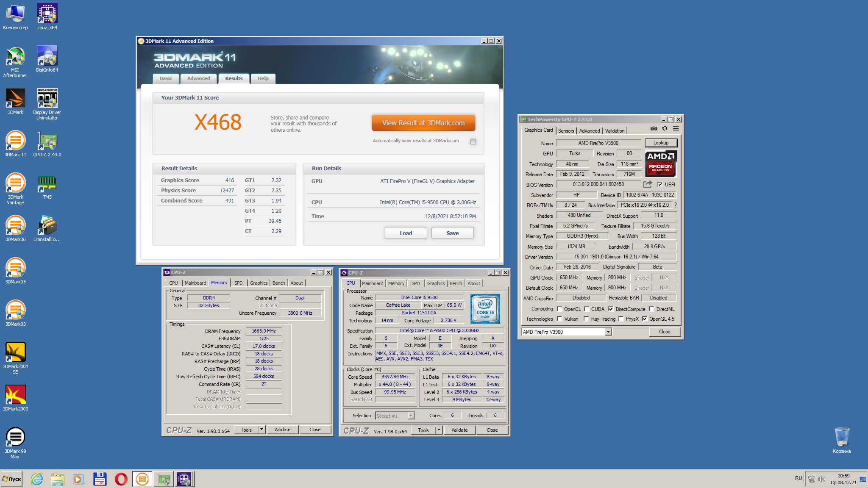The height and width of the screenshot is (488, 868).
Task: Open 3DMark2000 desktop shortcut
Action: (15, 398)
